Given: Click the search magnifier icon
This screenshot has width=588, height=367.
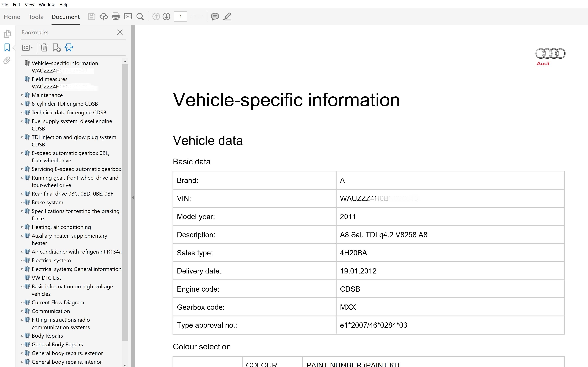Looking at the screenshot, I should click(140, 16).
